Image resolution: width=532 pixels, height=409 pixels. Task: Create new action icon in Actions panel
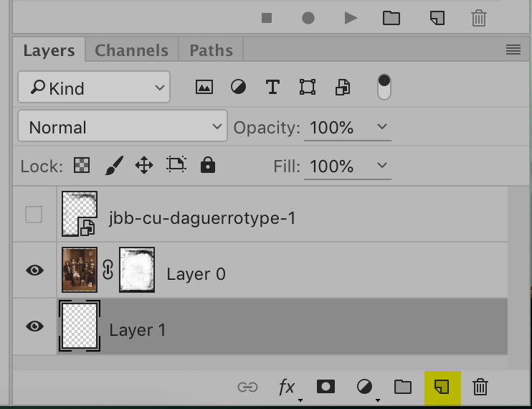click(437, 18)
